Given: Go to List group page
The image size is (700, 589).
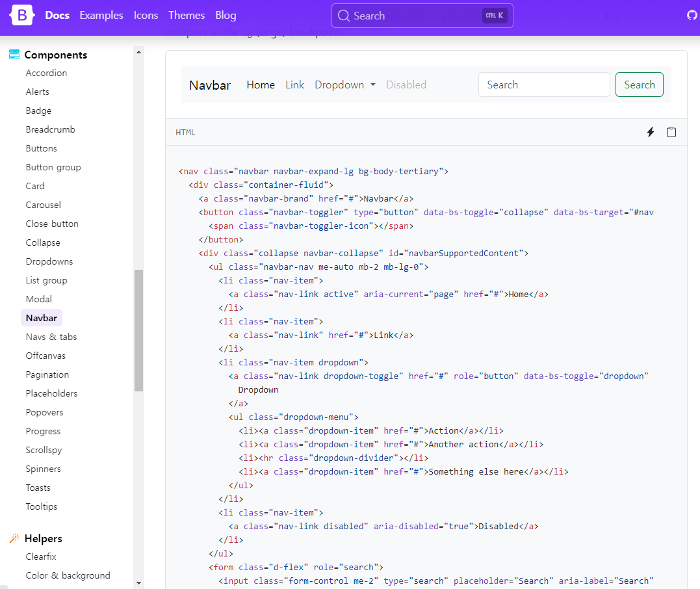Looking at the screenshot, I should point(46,280).
